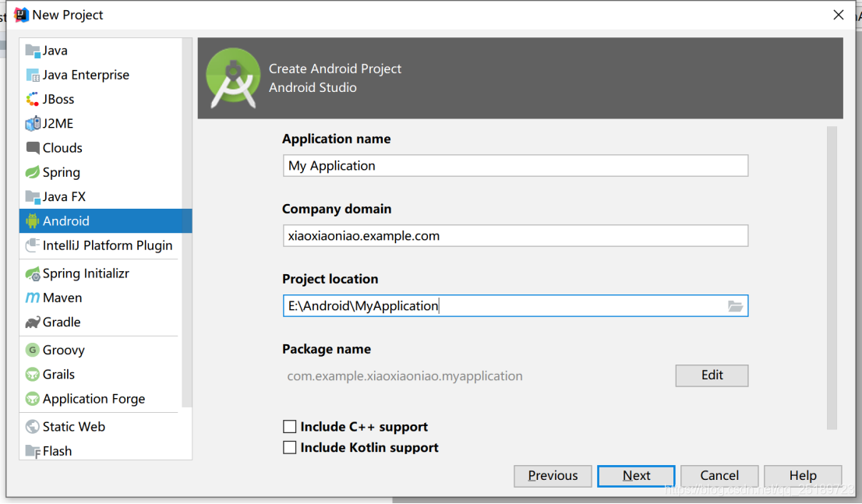Click the project type list scrollbar
Image resolution: width=862 pixels, height=504 pixels.
click(x=187, y=223)
